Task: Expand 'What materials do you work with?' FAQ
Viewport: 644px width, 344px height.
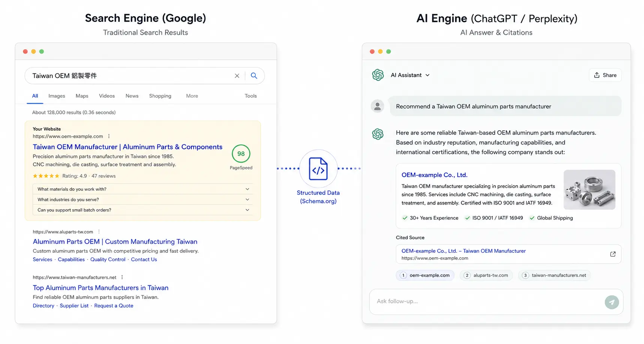Action: pos(143,189)
